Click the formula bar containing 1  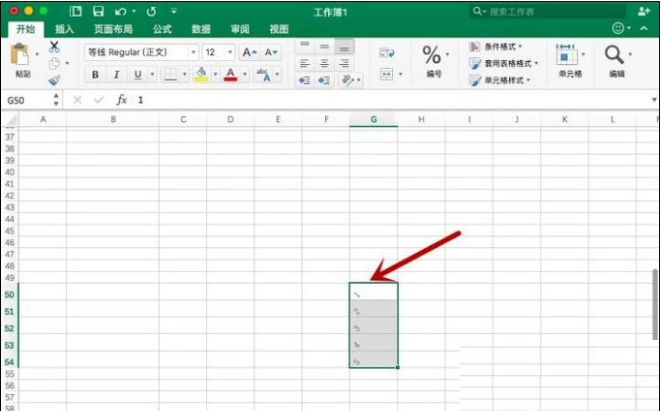[390, 100]
